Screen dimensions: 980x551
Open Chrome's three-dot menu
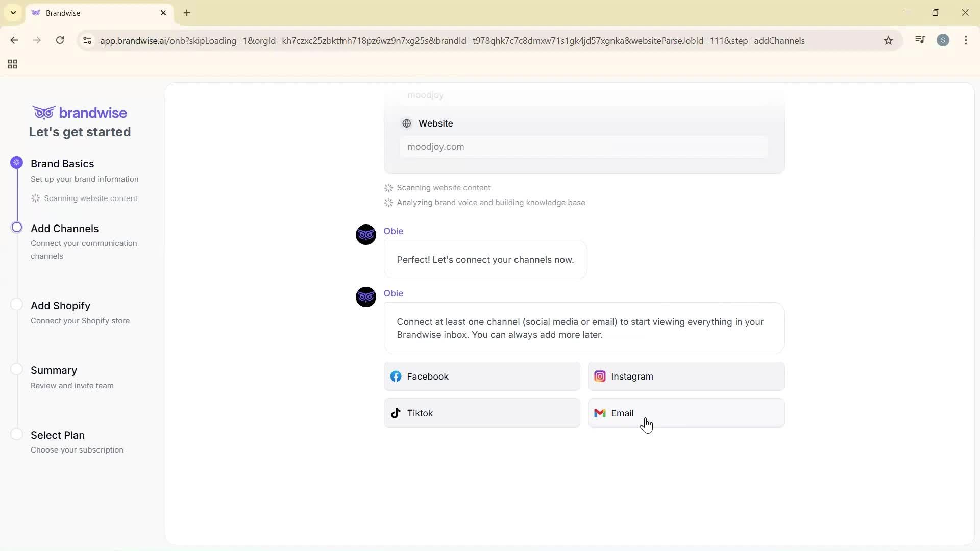click(966, 40)
